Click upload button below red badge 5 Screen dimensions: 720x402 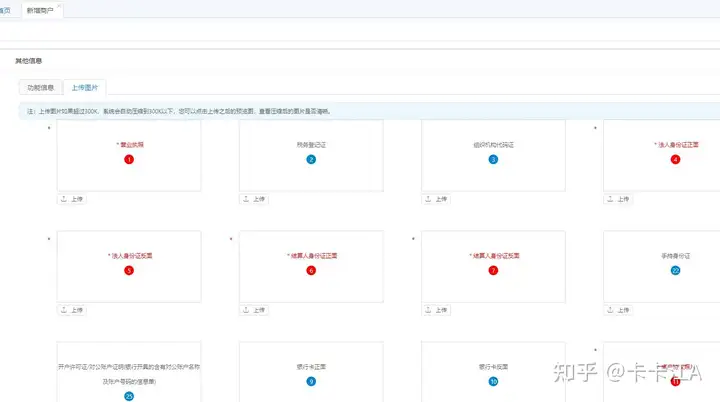click(72, 310)
